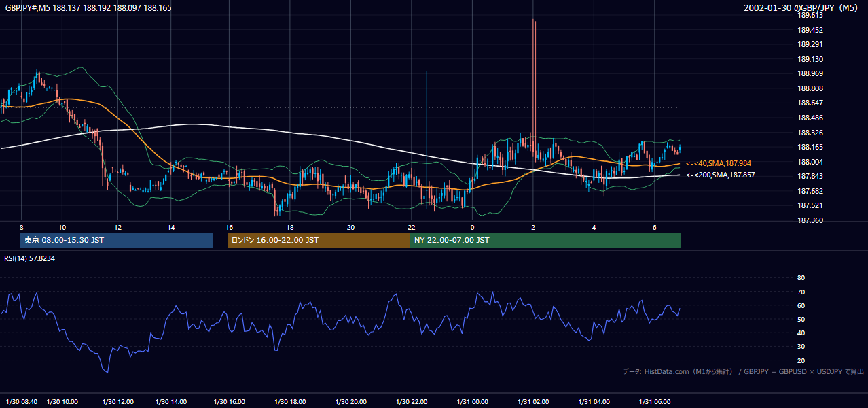
Task: Click the 188.326 price axis label
Action: click(x=810, y=133)
